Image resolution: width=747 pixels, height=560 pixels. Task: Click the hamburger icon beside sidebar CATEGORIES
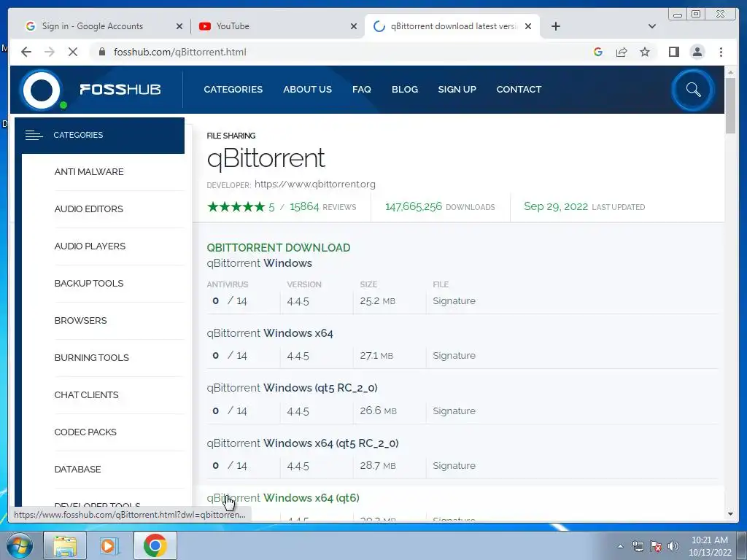point(34,135)
